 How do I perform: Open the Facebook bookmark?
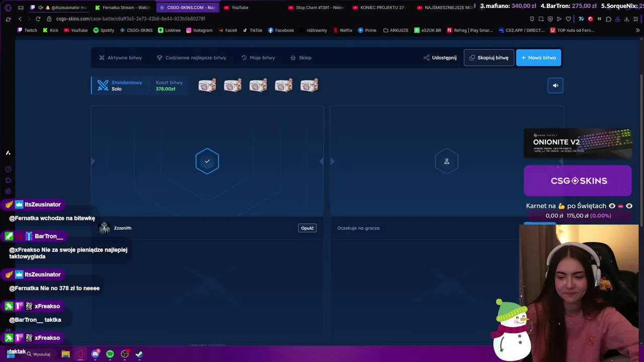281,30
